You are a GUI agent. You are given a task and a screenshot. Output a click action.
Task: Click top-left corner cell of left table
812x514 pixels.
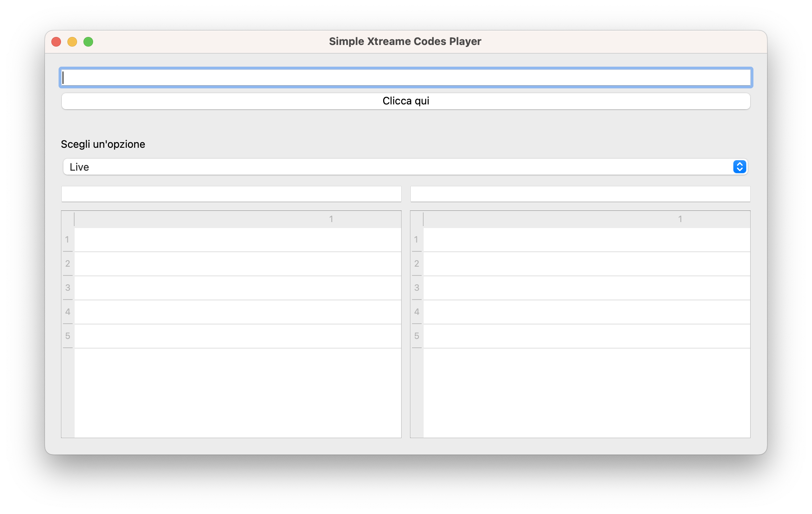click(x=68, y=219)
